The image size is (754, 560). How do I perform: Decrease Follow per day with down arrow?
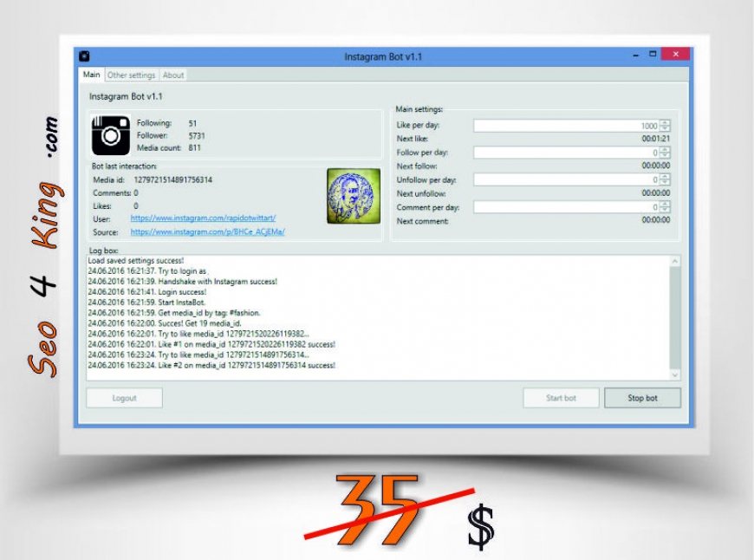click(x=665, y=155)
